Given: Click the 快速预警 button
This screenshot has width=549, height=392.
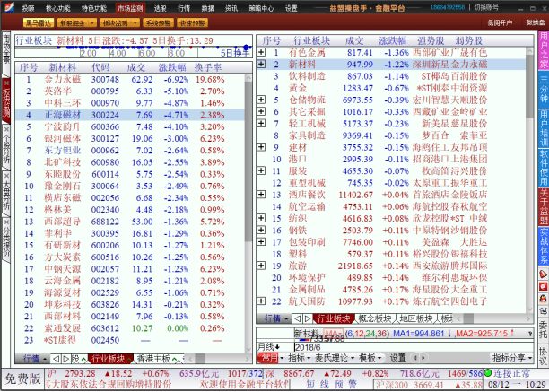Looking at the screenshot, I should (193, 23).
